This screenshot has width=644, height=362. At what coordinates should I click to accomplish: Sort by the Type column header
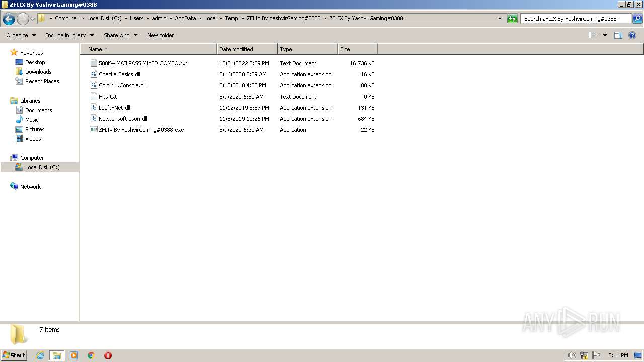(307, 49)
